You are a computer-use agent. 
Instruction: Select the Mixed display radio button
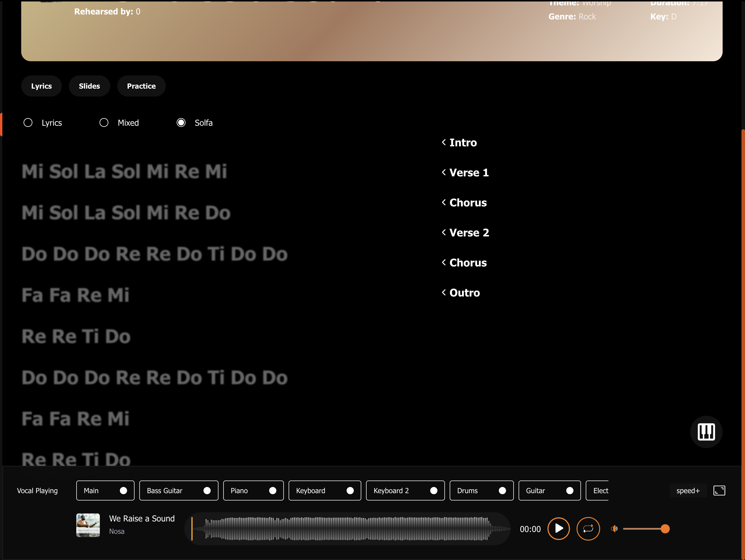click(x=103, y=122)
